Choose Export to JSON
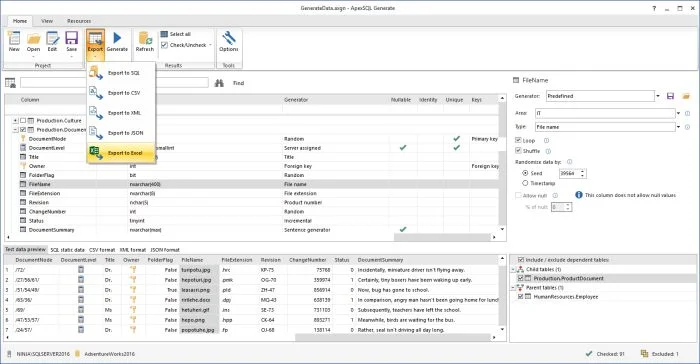700x364 pixels. click(121, 133)
